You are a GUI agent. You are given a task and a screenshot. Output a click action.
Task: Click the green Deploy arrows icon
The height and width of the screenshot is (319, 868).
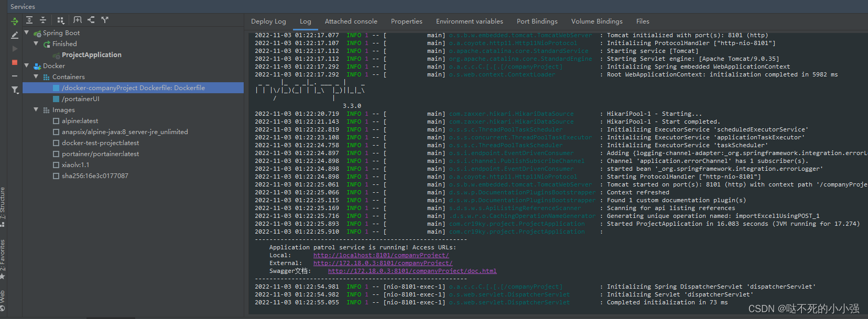pyautogui.click(x=15, y=21)
